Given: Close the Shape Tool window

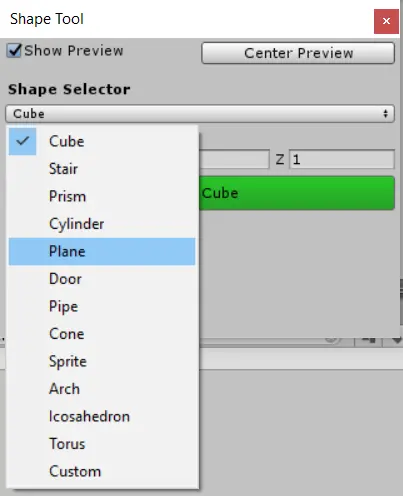Looking at the screenshot, I should [x=386, y=21].
